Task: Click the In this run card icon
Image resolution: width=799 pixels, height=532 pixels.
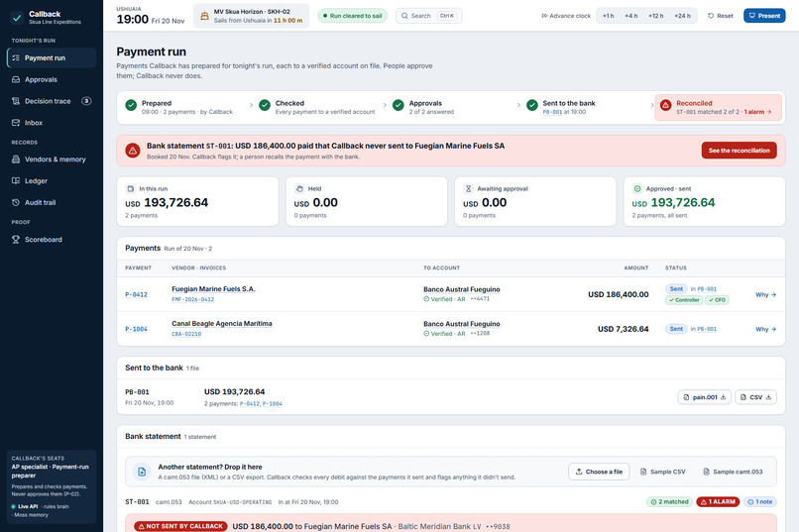Action: [131, 189]
